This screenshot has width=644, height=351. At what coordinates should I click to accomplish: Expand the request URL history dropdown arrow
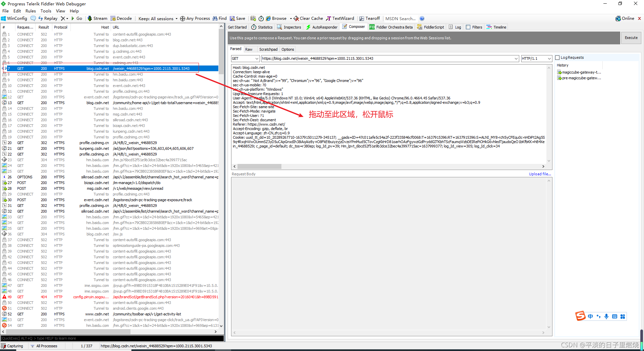516,58
